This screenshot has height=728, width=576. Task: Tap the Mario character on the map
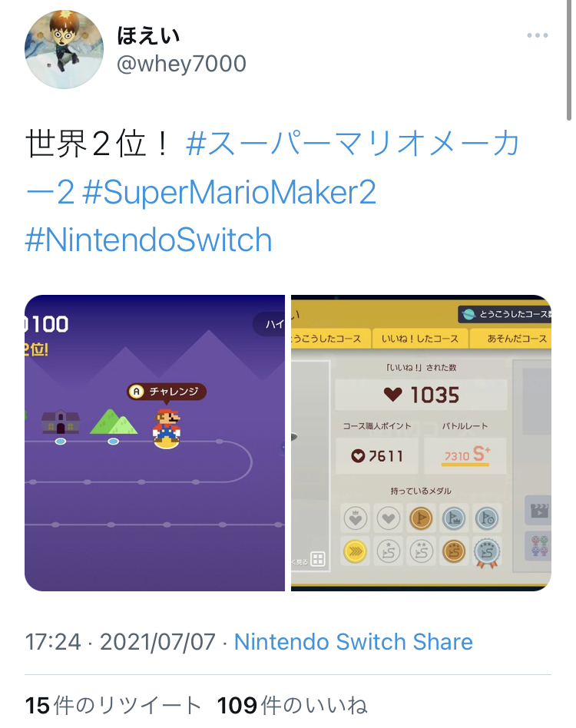pos(167,428)
